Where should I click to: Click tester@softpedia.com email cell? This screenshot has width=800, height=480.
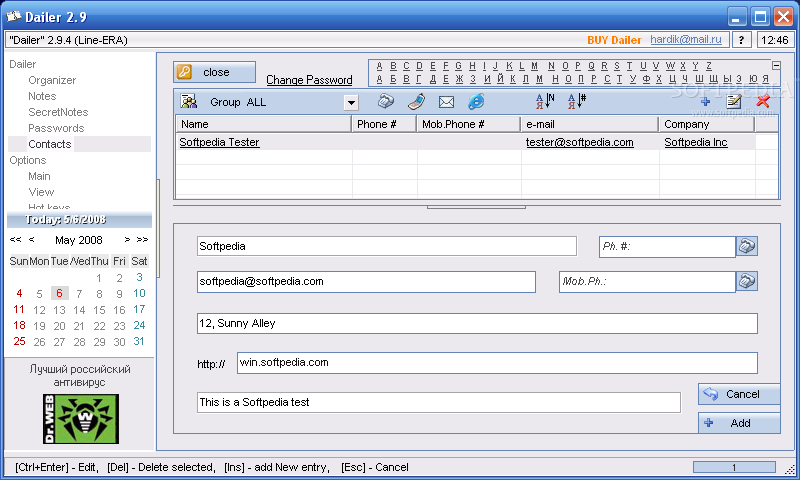click(580, 142)
